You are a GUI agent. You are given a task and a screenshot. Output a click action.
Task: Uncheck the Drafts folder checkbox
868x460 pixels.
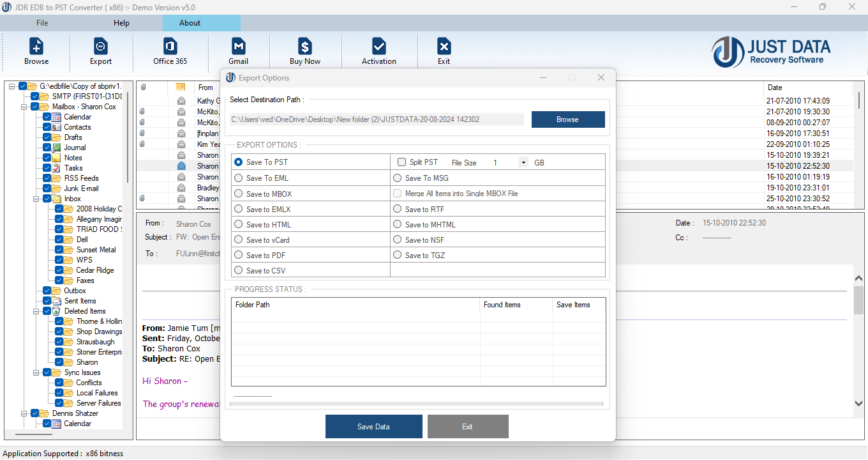point(47,137)
